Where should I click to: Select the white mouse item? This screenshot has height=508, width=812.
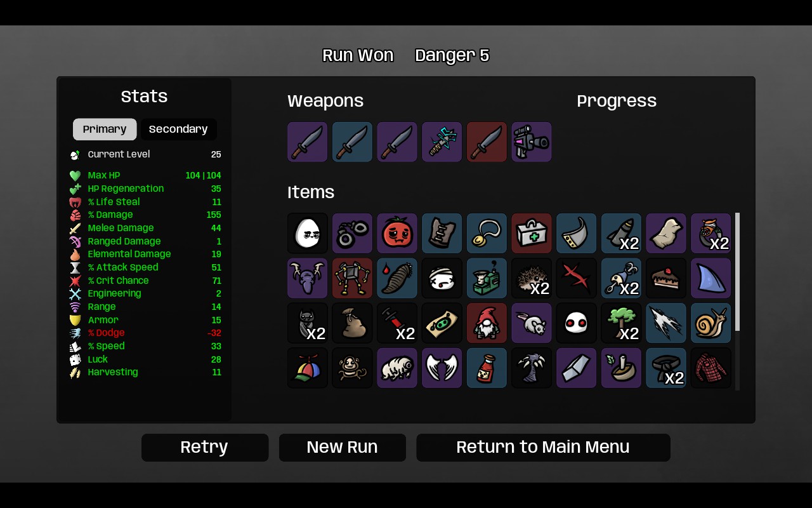pos(532,323)
